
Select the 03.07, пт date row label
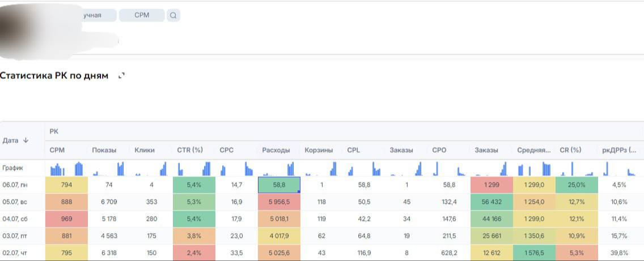pos(14,236)
